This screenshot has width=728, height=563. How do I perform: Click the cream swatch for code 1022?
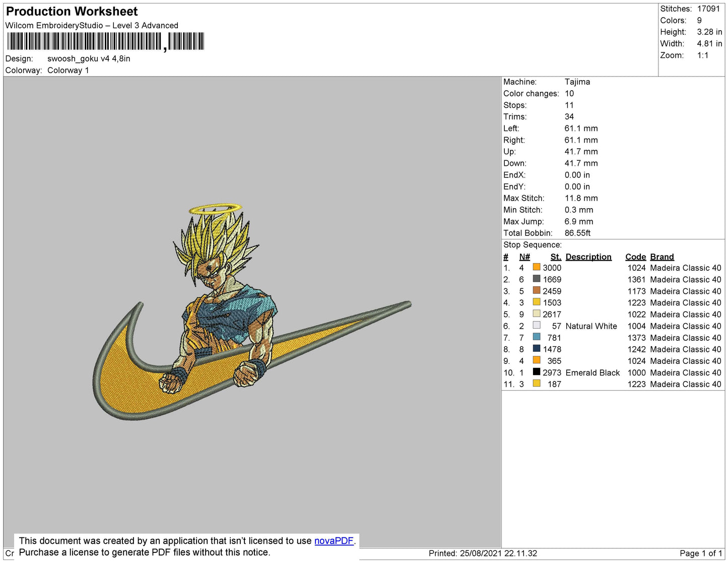click(x=537, y=314)
